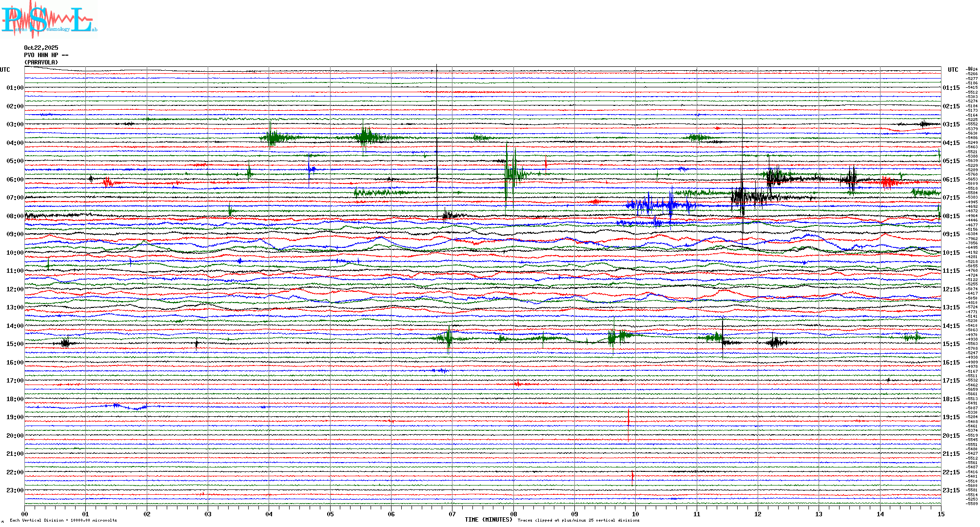980x527 pixels.
Task: Click the TIME (MINUTES) axis title
Action: pos(489,520)
